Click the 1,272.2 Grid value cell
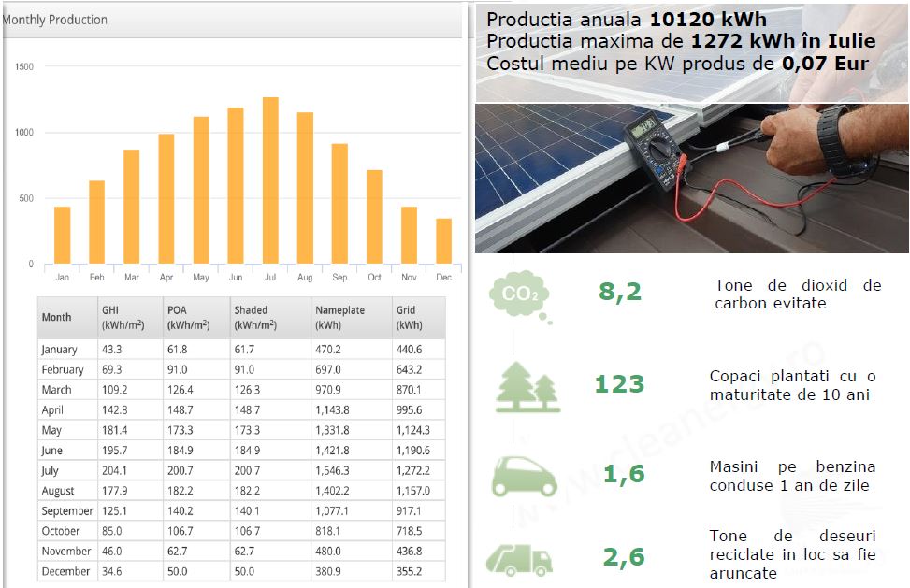 pyautogui.click(x=413, y=471)
